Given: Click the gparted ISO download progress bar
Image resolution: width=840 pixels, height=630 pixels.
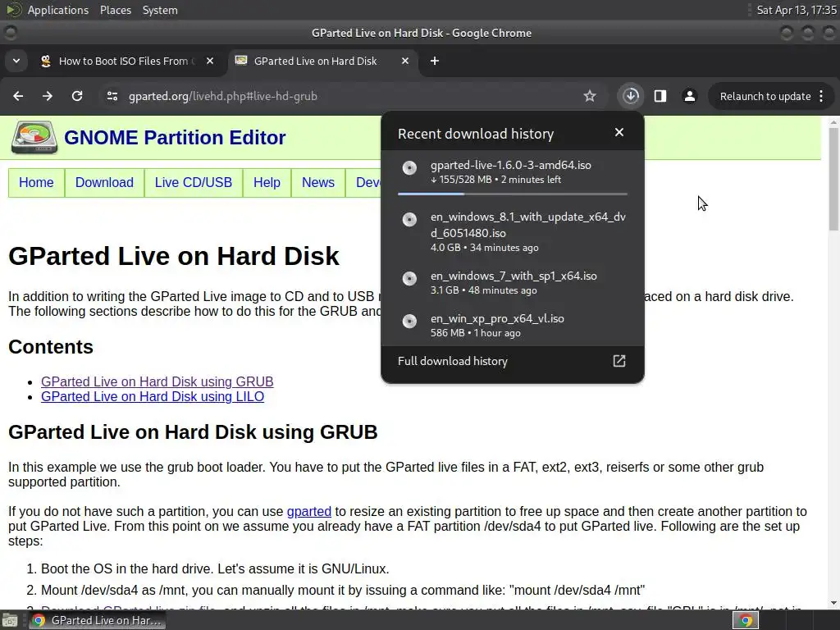Looking at the screenshot, I should pos(512,194).
